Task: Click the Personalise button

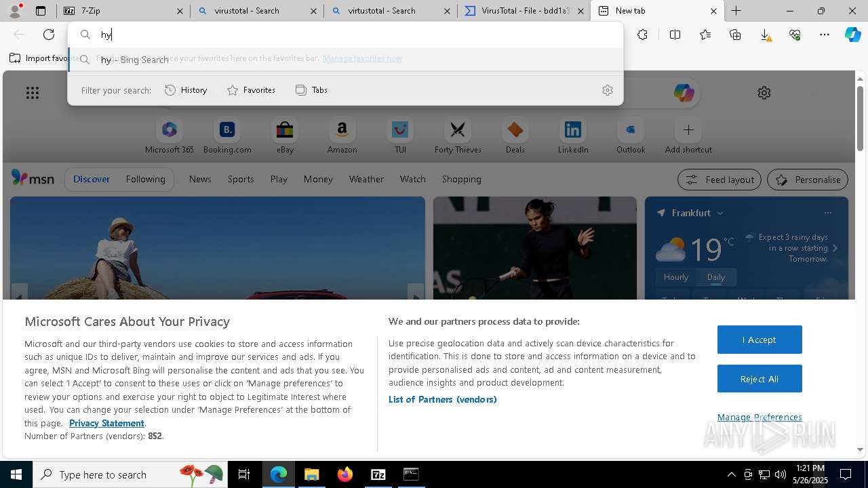Action: tap(808, 180)
